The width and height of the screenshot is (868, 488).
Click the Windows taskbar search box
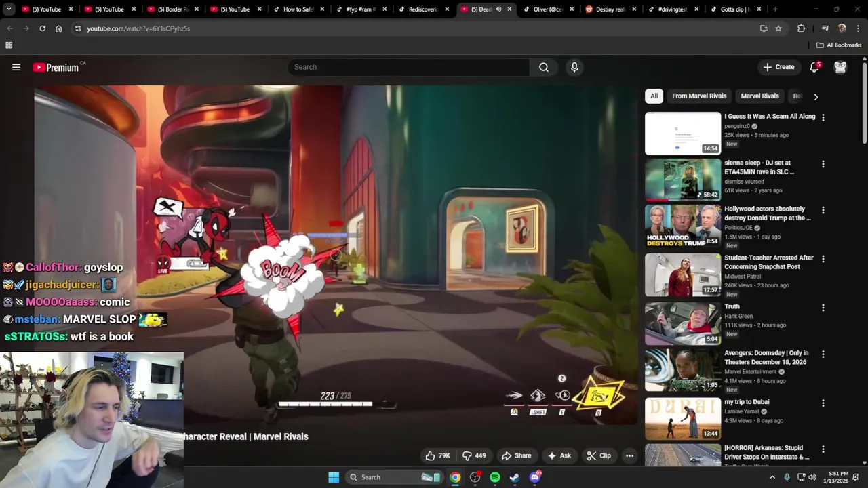[x=393, y=477]
